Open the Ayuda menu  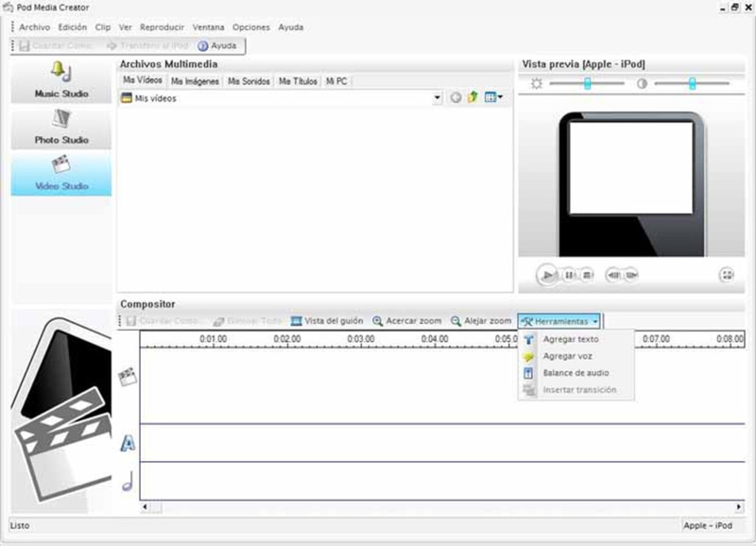pos(291,27)
